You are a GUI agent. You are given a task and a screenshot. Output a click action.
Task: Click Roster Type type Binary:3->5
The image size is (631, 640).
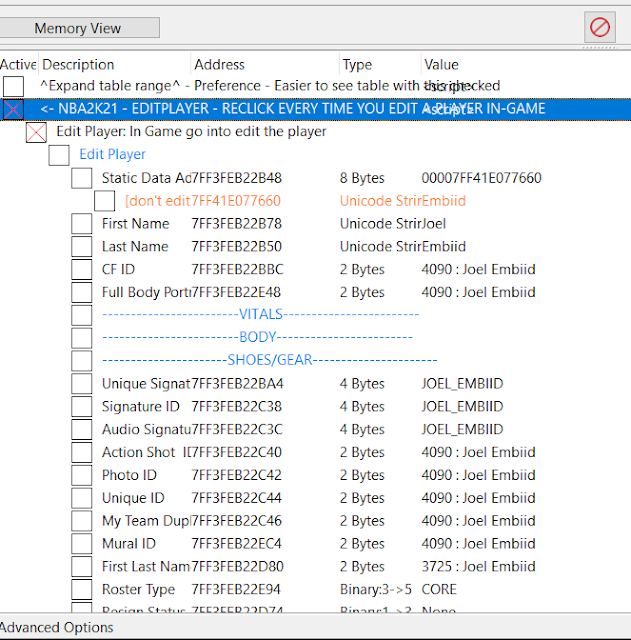(375, 589)
